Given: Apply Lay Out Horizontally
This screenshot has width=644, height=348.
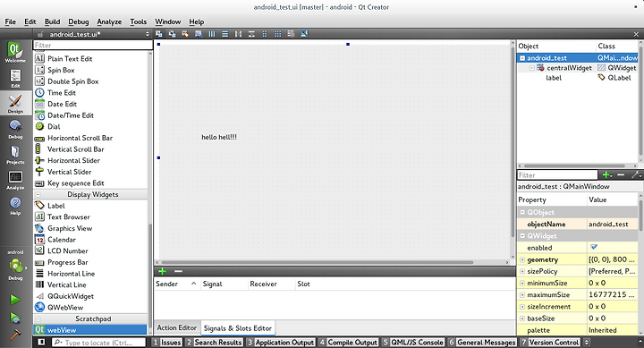Looking at the screenshot, I should coord(211,34).
